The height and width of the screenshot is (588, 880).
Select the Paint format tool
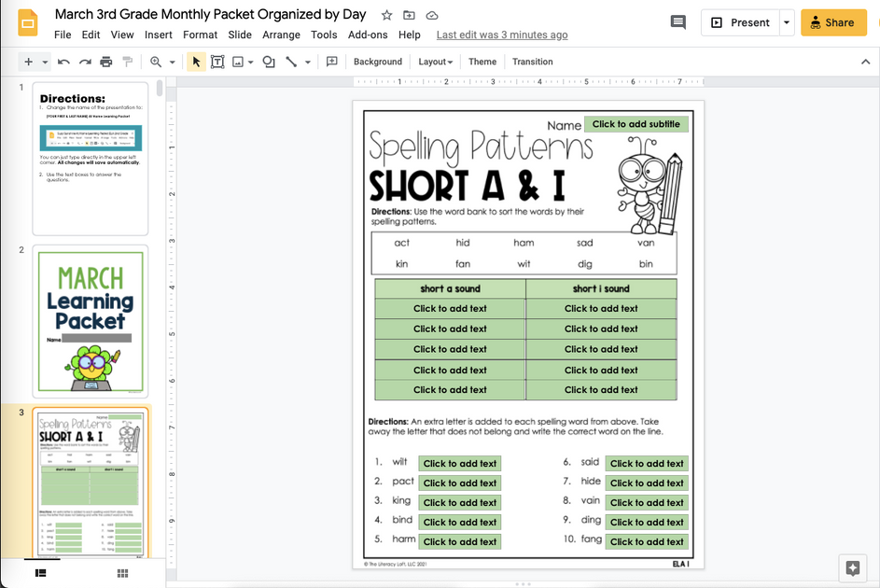pyautogui.click(x=126, y=61)
